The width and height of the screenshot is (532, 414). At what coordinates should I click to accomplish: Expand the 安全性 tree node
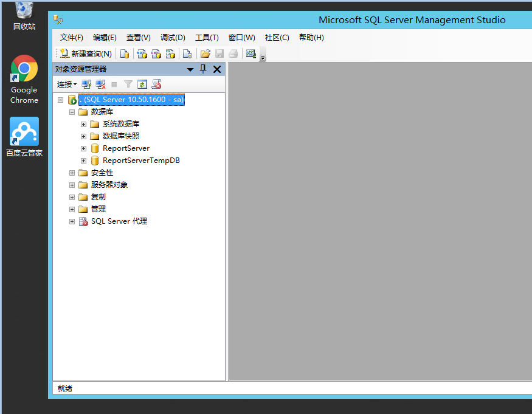72,173
